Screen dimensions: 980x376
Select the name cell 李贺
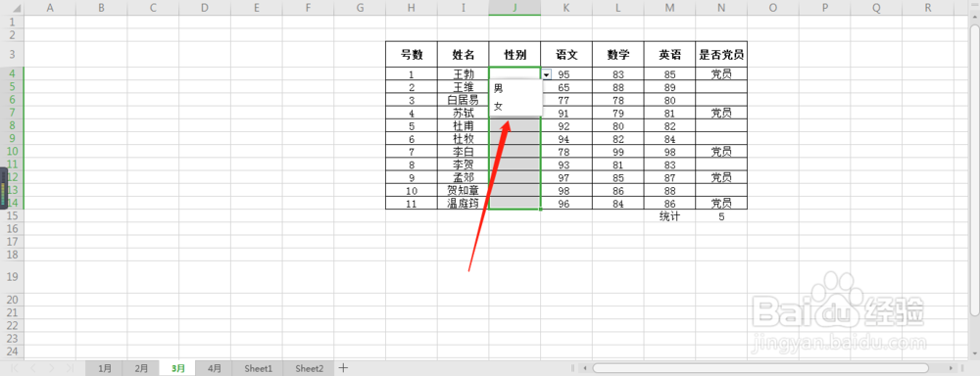coord(464,164)
